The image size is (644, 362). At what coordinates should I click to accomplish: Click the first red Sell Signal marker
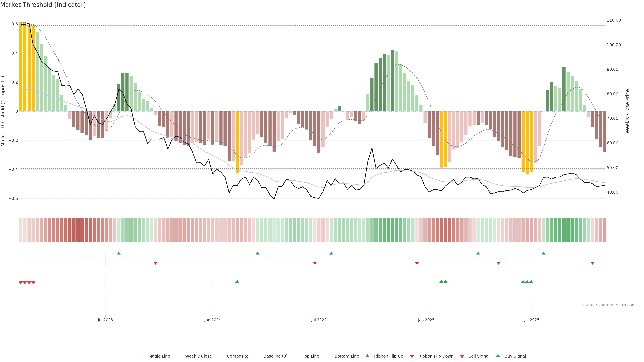pyautogui.click(x=21, y=283)
